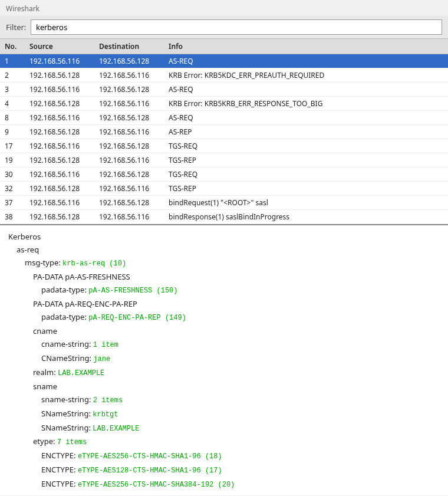Sort by the Destination column header
This screenshot has width=448, height=496.
point(119,47)
